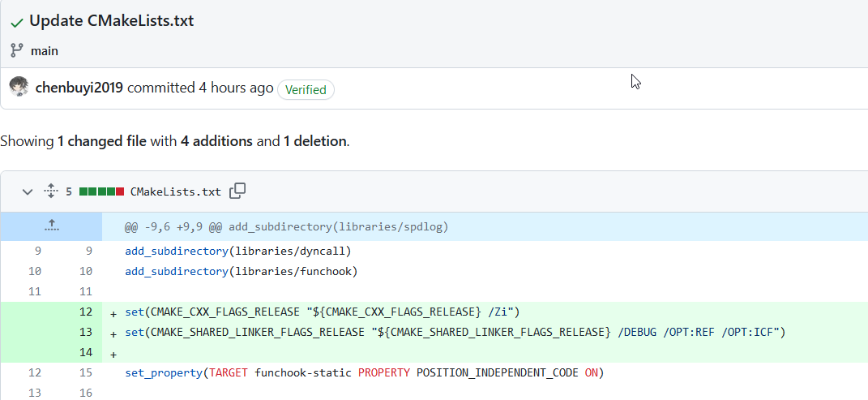Viewport: 868px width, 400px height.
Task: Copy the CMakeLists.txt file path
Action: 237,191
